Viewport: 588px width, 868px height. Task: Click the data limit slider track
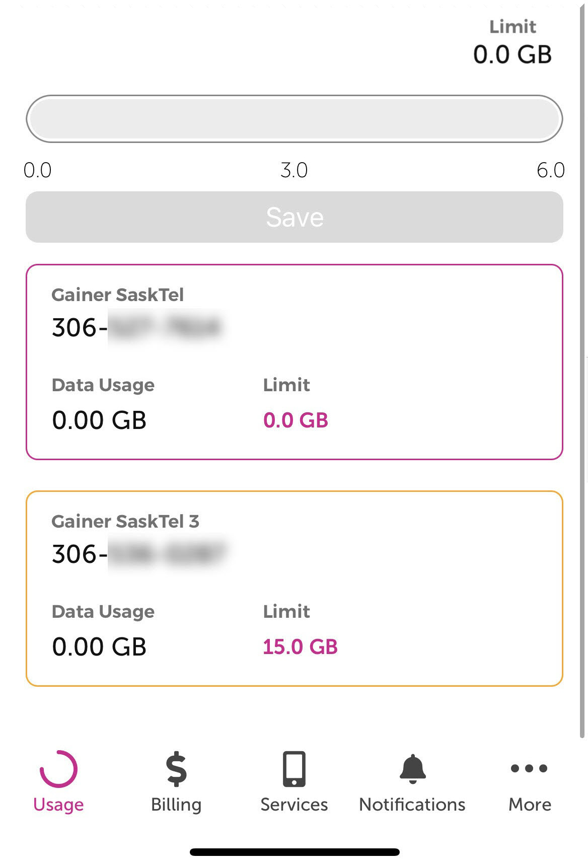point(295,119)
